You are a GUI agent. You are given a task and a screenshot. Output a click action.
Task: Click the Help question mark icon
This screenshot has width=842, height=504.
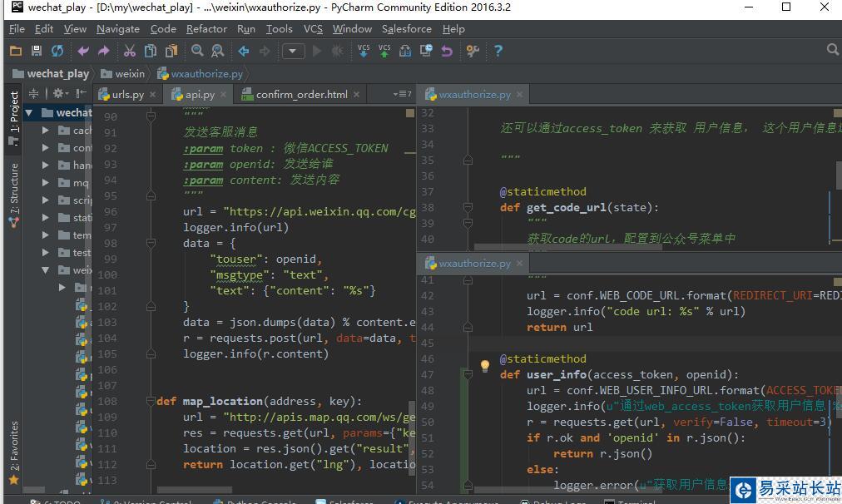click(497, 51)
